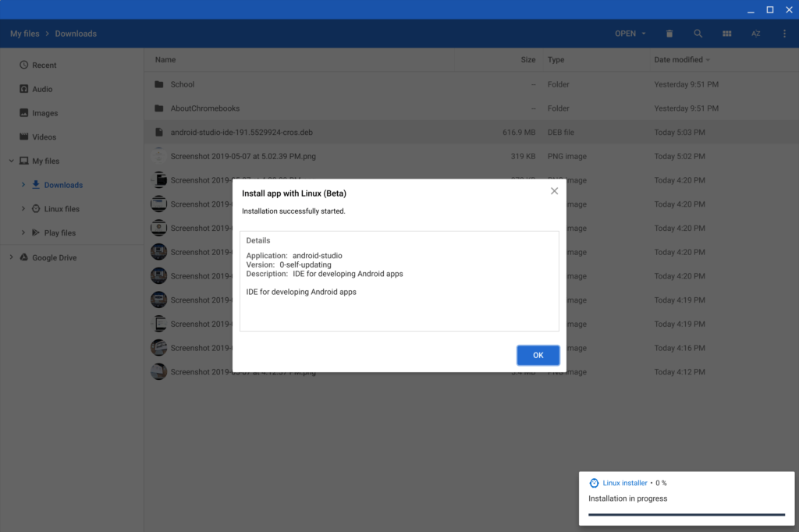Expand the Google Drive chevron
The image size is (799, 532).
(x=11, y=257)
